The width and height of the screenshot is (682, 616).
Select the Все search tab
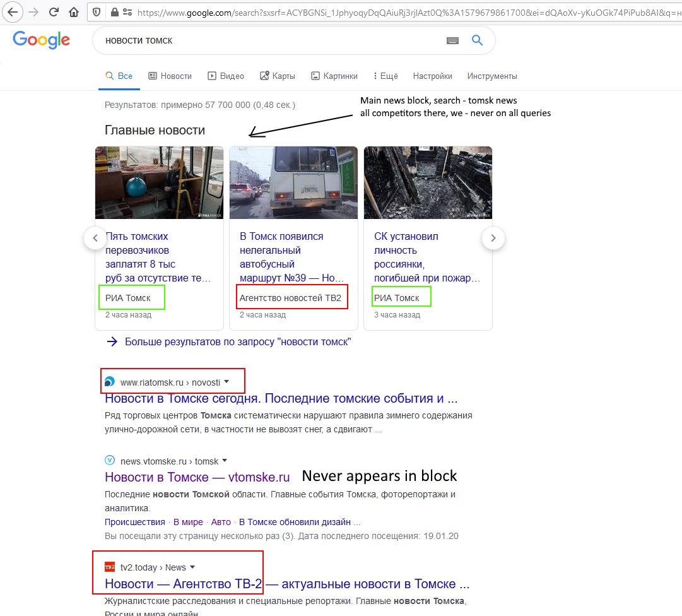point(119,76)
